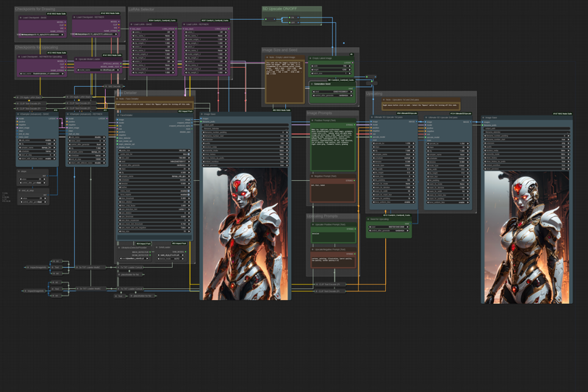Image resolution: width=588 pixels, height=392 pixels.
Task: Toggle collapse on the right-side Image Save node
Action: tap(484, 118)
